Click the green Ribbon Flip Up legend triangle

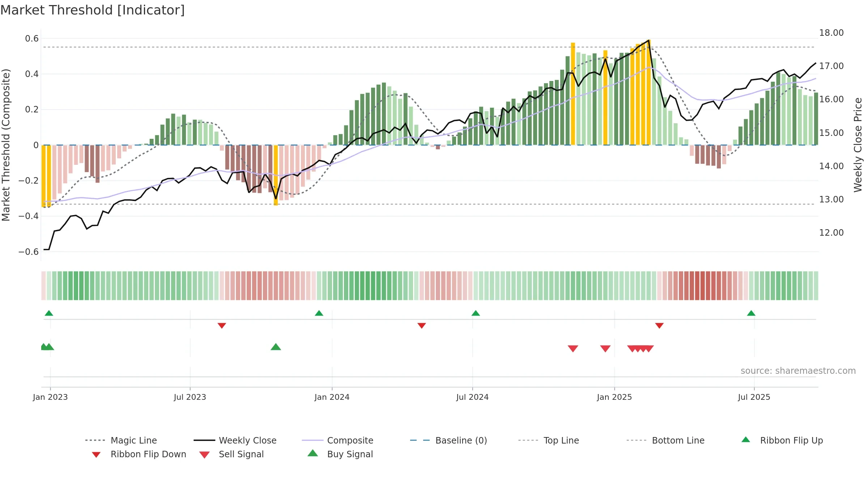point(746,440)
